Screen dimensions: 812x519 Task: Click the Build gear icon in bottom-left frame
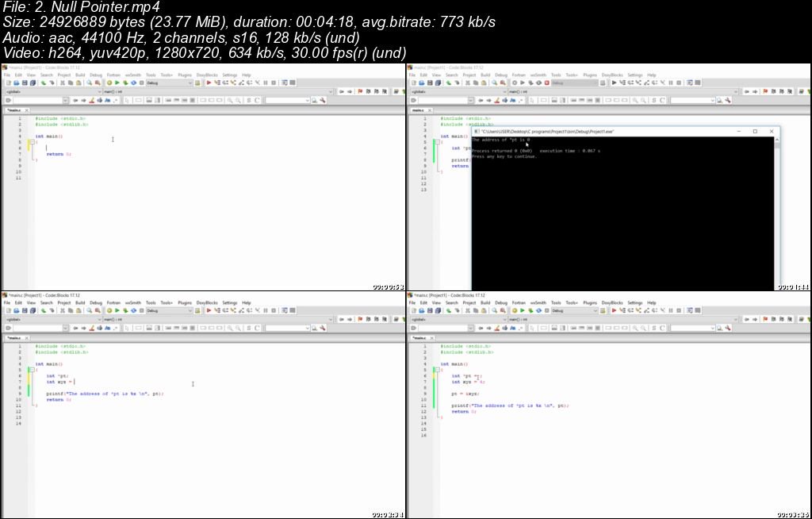(109, 310)
